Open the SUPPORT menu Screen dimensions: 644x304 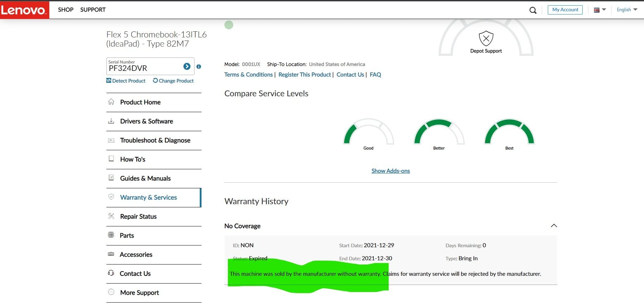point(93,10)
